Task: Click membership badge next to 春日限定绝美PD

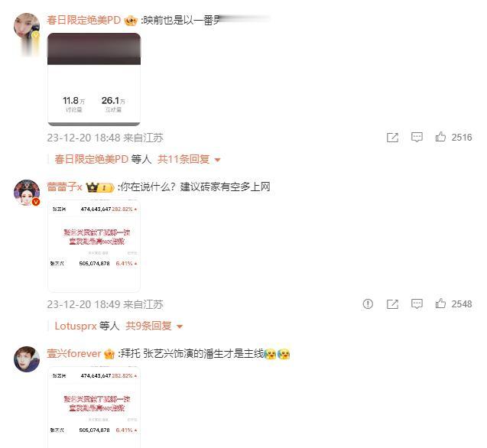Action: point(131,21)
